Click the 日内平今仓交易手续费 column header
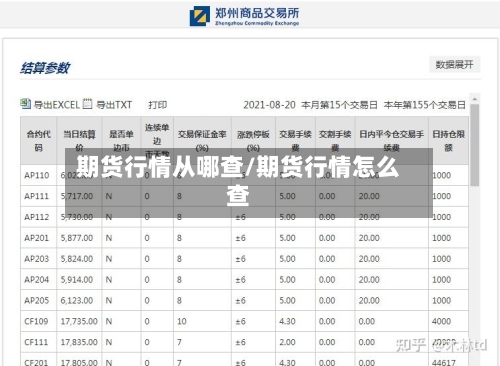 [x=392, y=141]
